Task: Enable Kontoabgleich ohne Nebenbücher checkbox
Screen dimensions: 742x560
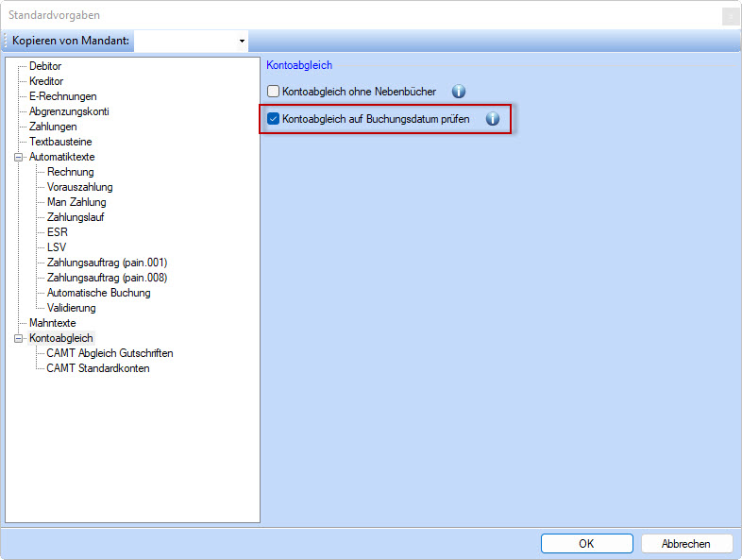Action: [x=273, y=91]
